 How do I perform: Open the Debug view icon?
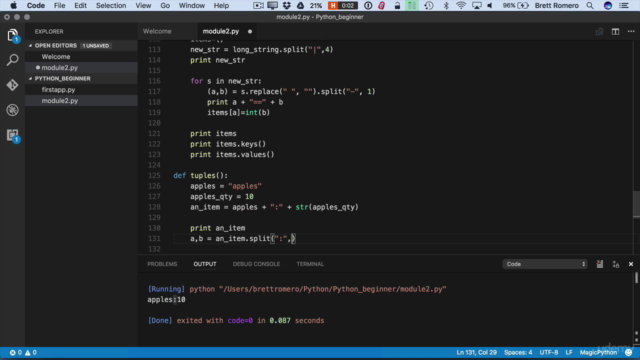click(13, 110)
